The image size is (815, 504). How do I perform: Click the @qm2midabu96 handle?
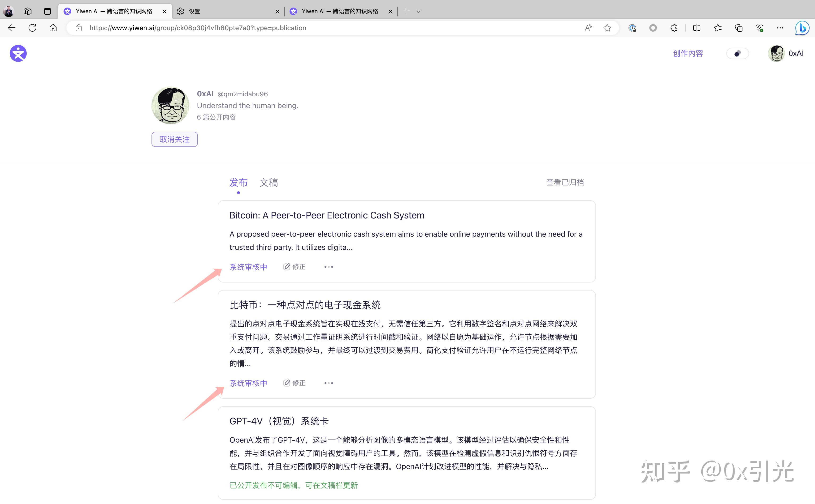(x=243, y=94)
